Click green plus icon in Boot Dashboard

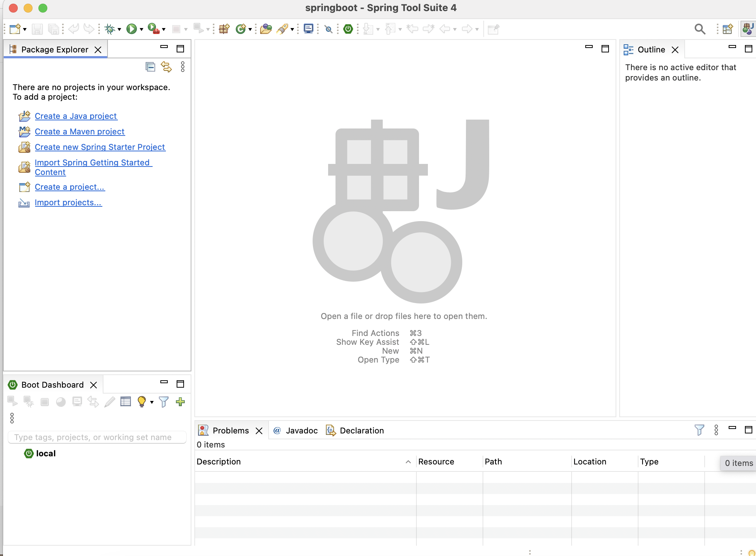tap(180, 402)
